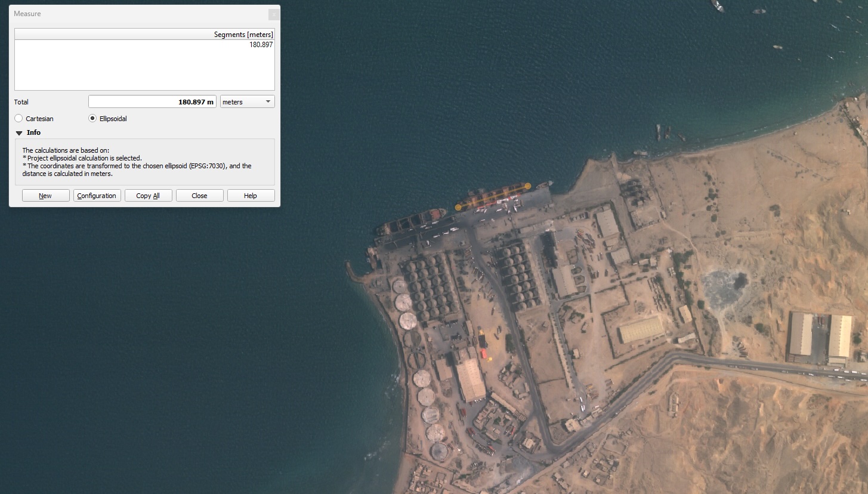
Task: Click the Help button
Action: (x=251, y=196)
